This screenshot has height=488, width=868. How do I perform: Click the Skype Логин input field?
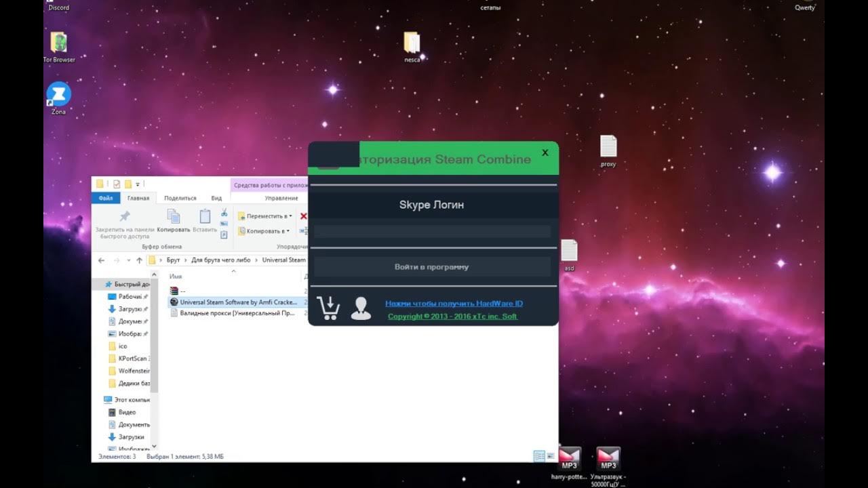(432, 231)
